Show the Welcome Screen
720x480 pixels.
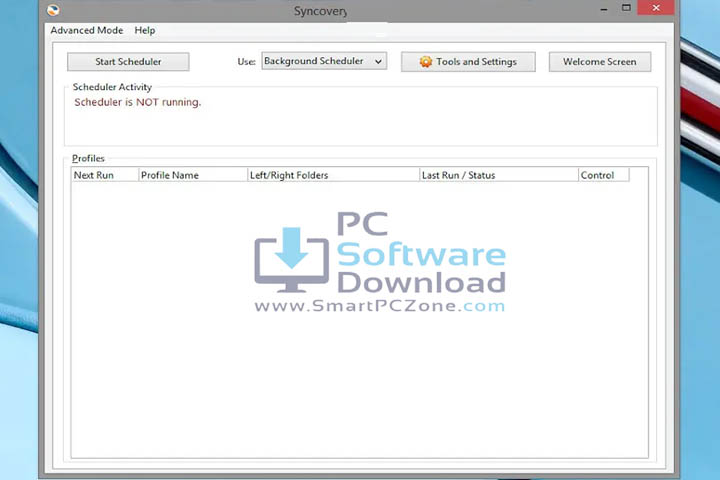pyautogui.click(x=600, y=62)
